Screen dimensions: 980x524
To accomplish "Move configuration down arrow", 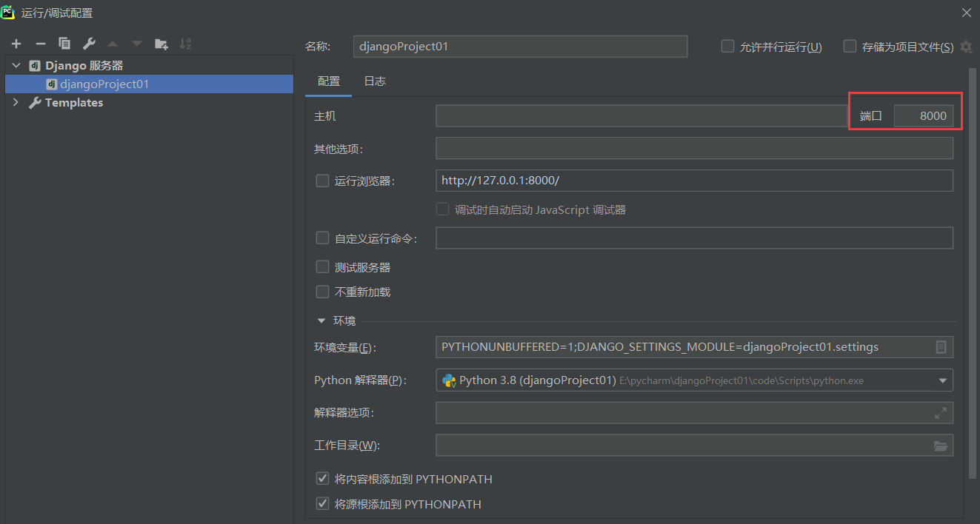I will [137, 44].
